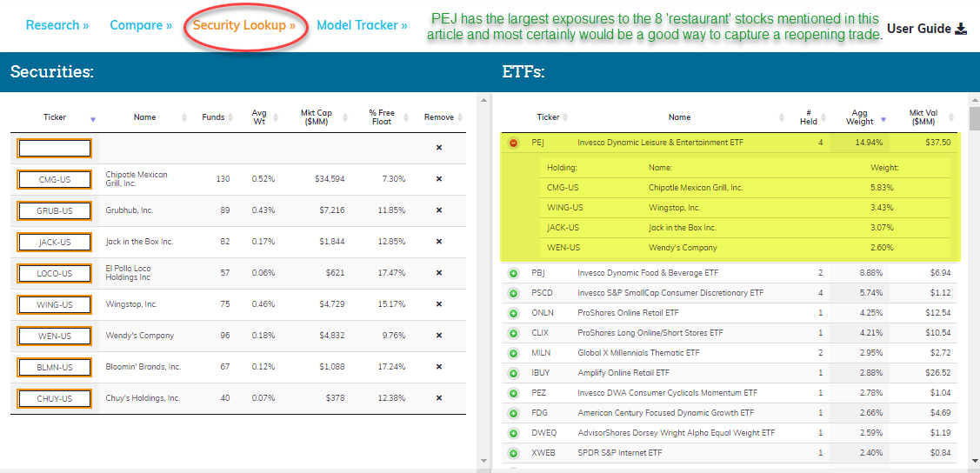Expand the ONLN ETF row
980x473 pixels.
click(x=514, y=313)
